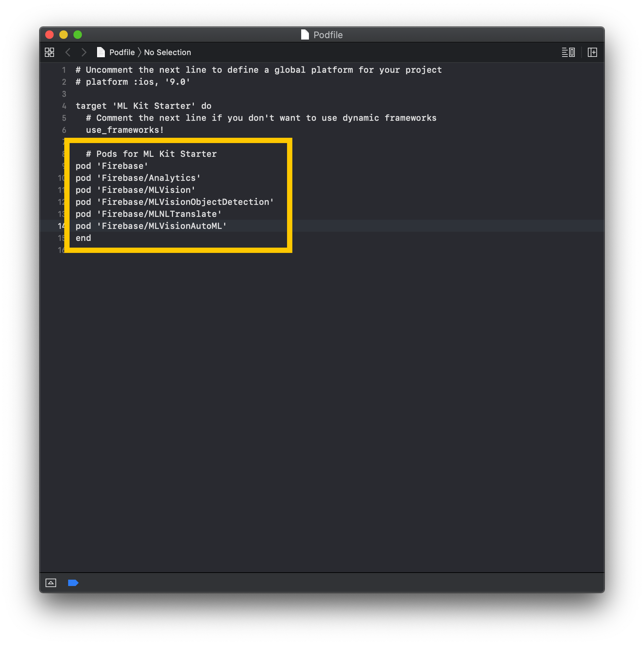Screen dimensions: 644x645
Task: Click line number 1 in gutter
Action: pyautogui.click(x=64, y=70)
